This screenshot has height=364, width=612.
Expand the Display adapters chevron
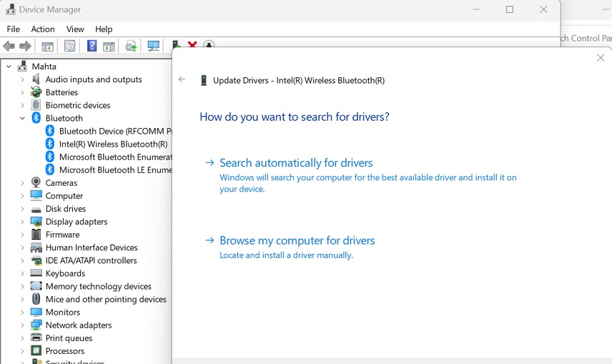[x=22, y=222]
